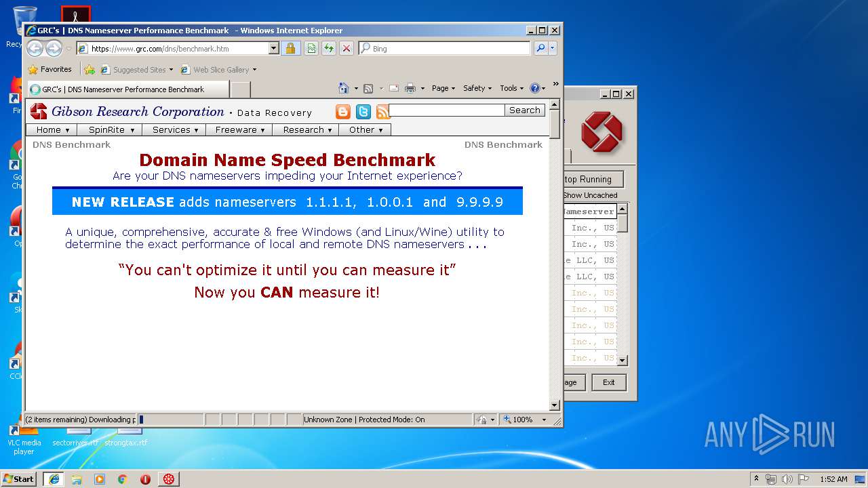Click the Bing search box
Screen dimensions: 868x488
click(444, 48)
